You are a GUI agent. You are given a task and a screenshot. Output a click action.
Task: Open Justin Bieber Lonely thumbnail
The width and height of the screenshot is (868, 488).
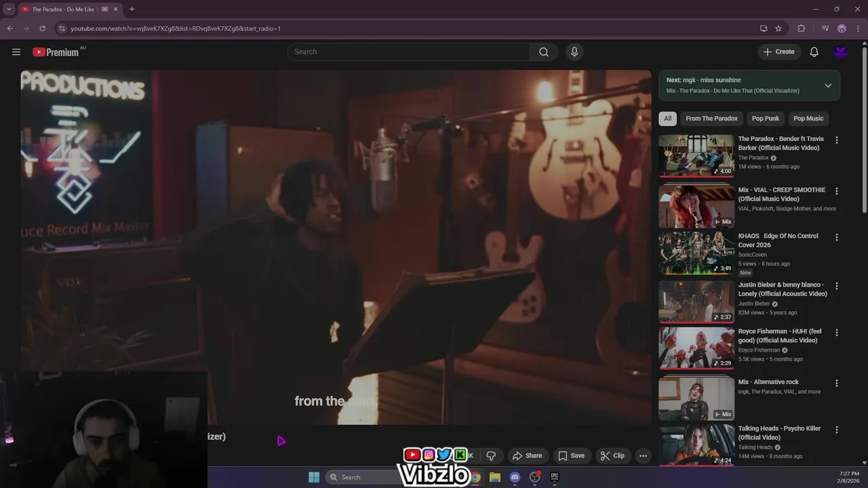coord(696,302)
